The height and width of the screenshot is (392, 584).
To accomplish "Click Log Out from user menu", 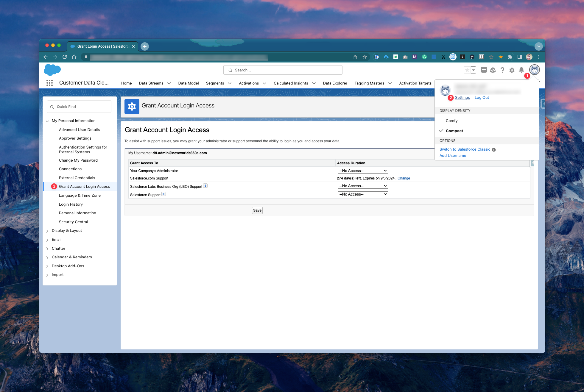I will pyautogui.click(x=482, y=97).
